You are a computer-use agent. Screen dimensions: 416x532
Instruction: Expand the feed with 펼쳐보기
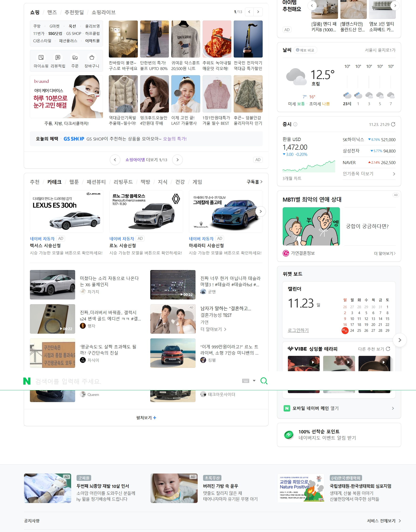click(146, 417)
